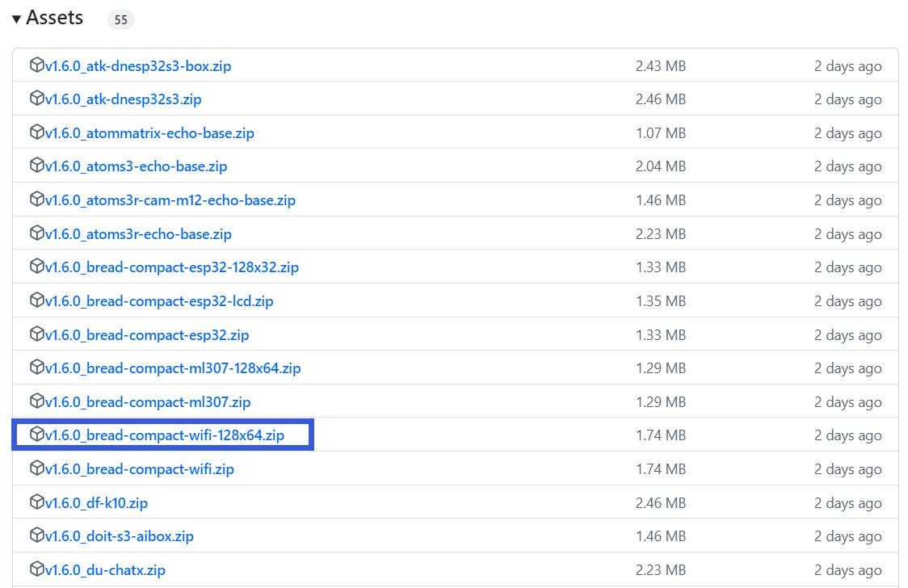Viewport: 908px width, 588px height.
Task: Download v1.6.0_atommatrix-echo-base.zip
Action: (x=150, y=133)
